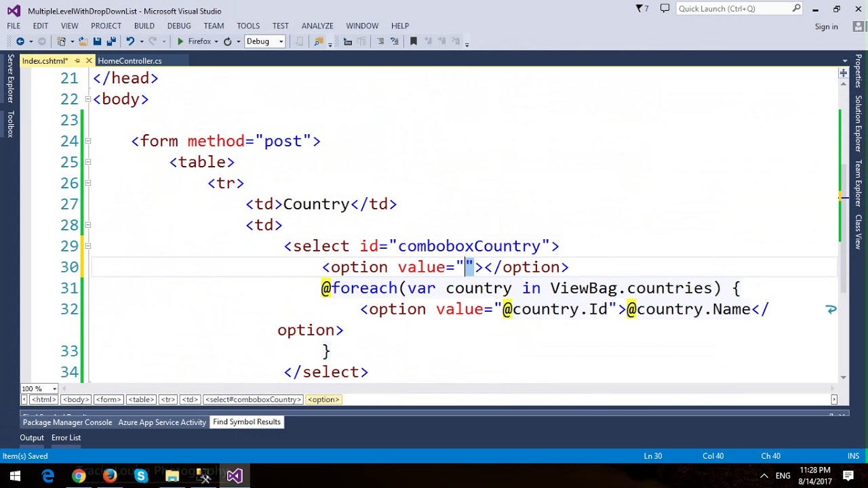The width and height of the screenshot is (868, 488).
Task: Collapse the tr block on line 26
Action: pos(88,183)
